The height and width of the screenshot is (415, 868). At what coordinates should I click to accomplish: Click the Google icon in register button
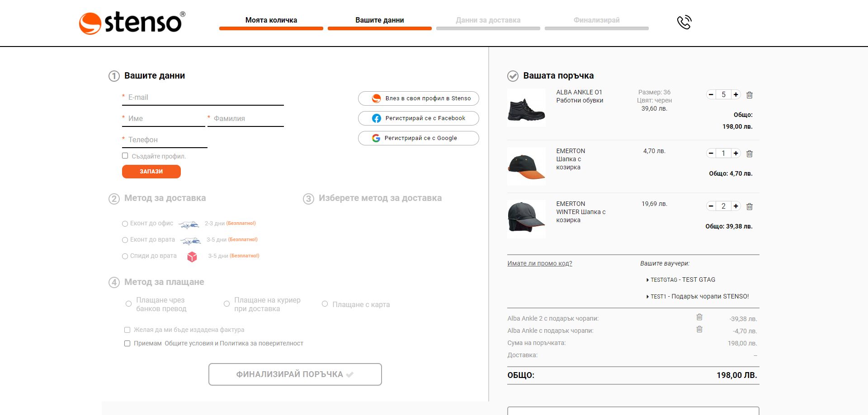[376, 138]
